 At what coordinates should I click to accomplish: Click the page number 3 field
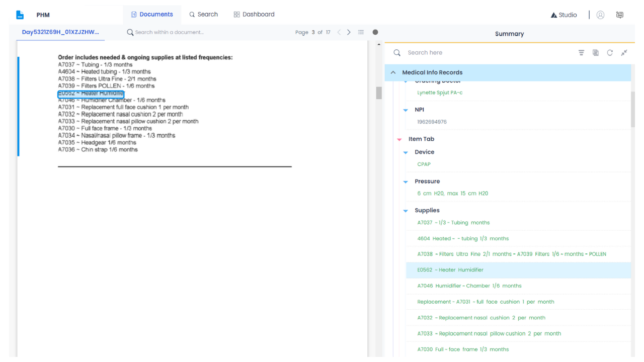click(313, 32)
